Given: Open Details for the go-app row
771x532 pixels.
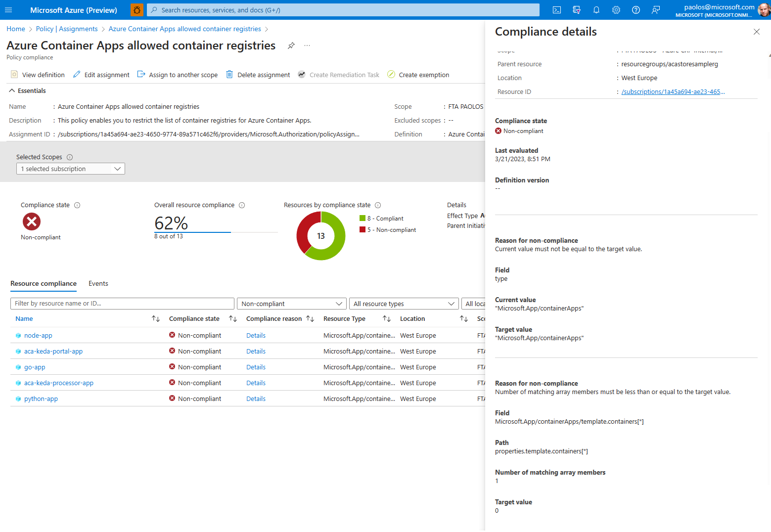Looking at the screenshot, I should click(256, 367).
